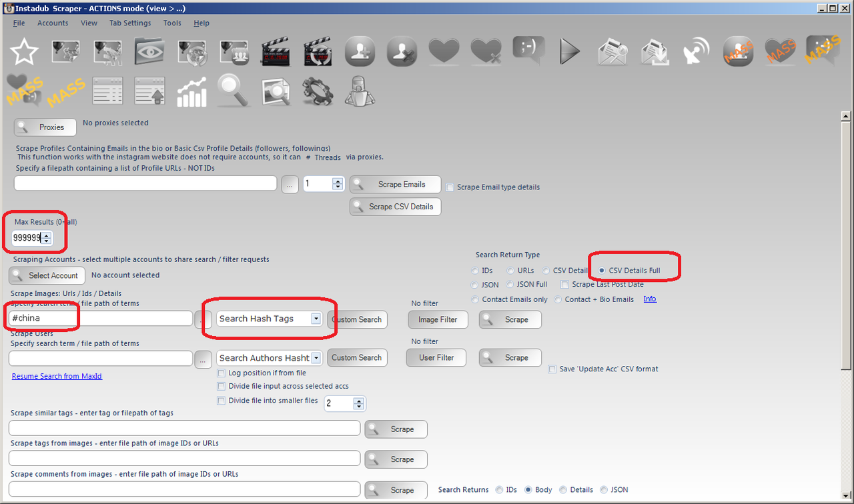Open the Search Authors Hasht dropdown
Viewport: 854px width, 504px height.
(316, 358)
